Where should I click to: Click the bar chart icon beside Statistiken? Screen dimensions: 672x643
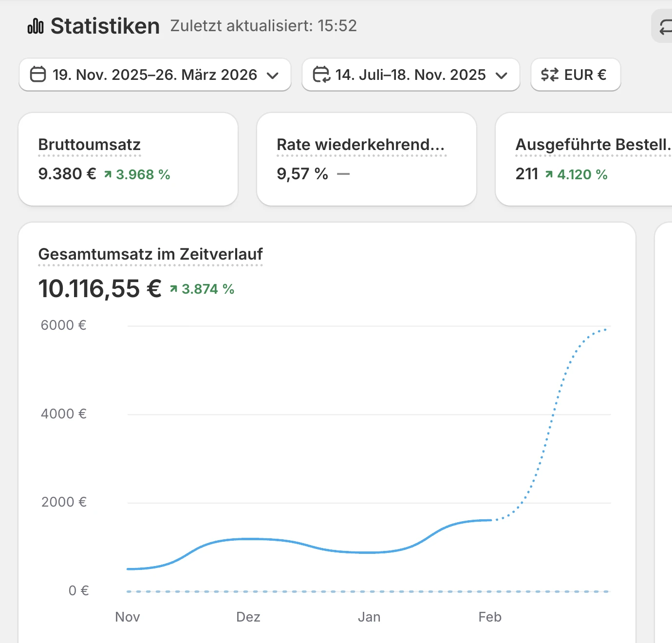pyautogui.click(x=35, y=26)
